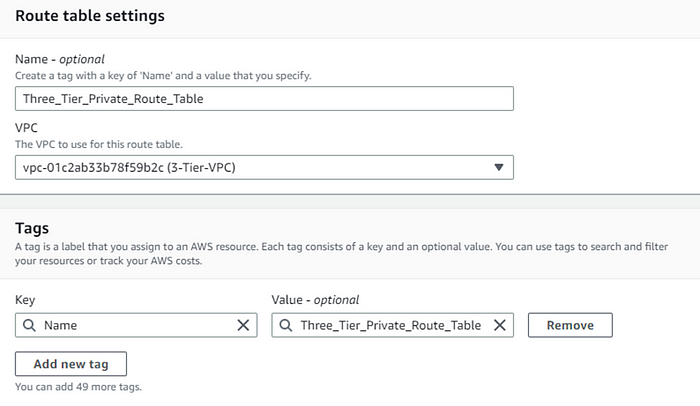
Task: Click the search icon in the Key field
Action: (x=31, y=325)
